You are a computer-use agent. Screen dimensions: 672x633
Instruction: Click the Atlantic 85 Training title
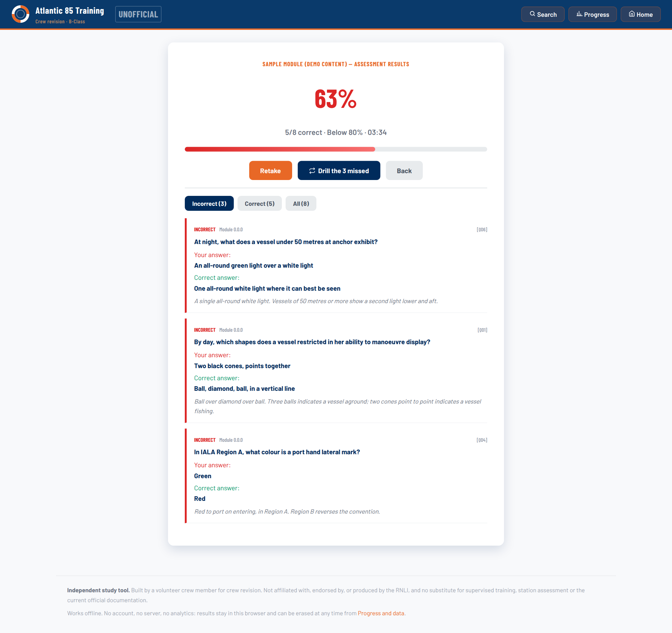[x=70, y=11]
